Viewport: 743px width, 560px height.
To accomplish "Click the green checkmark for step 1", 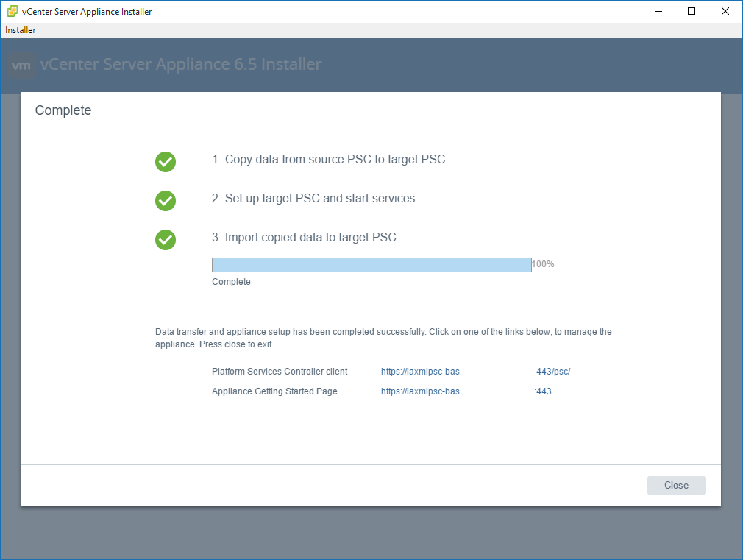I will coord(166,162).
